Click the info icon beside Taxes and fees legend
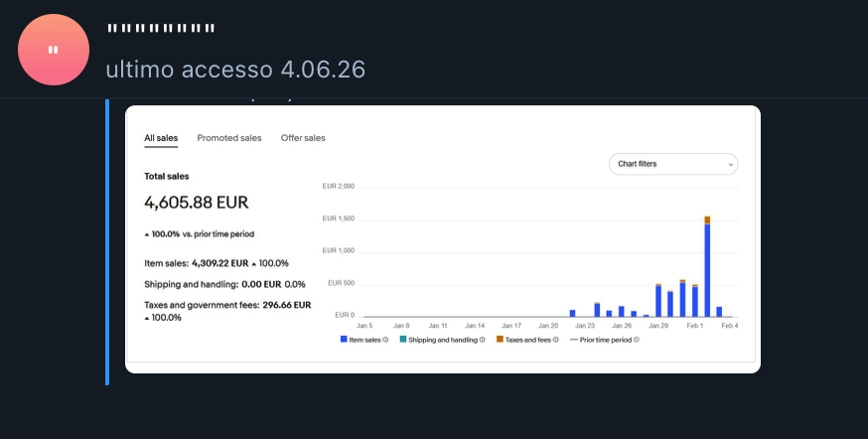 [x=555, y=340]
